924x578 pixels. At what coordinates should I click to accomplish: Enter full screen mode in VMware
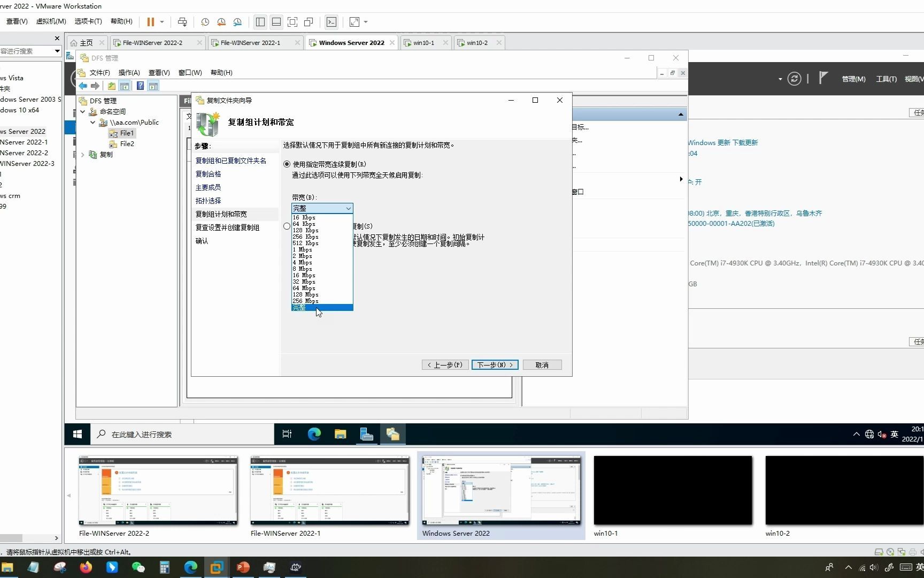(x=292, y=22)
